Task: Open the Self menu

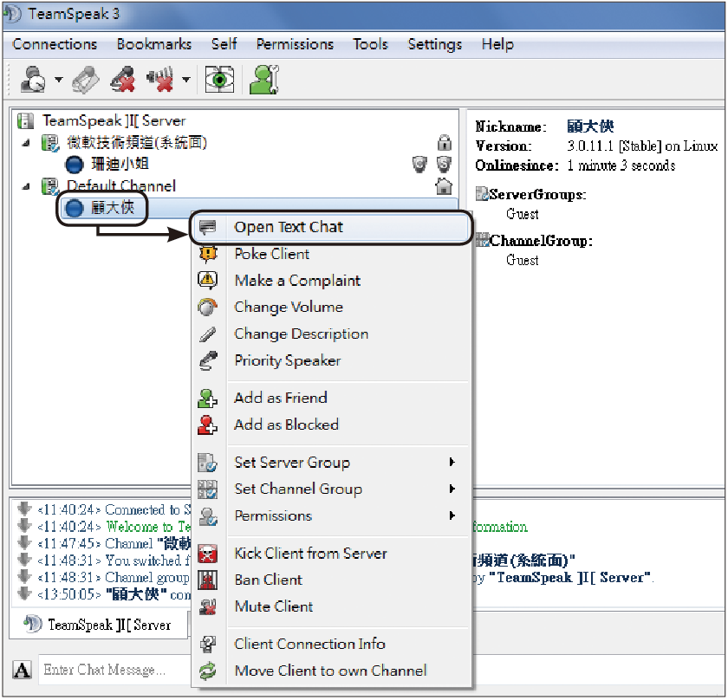Action: (x=224, y=44)
